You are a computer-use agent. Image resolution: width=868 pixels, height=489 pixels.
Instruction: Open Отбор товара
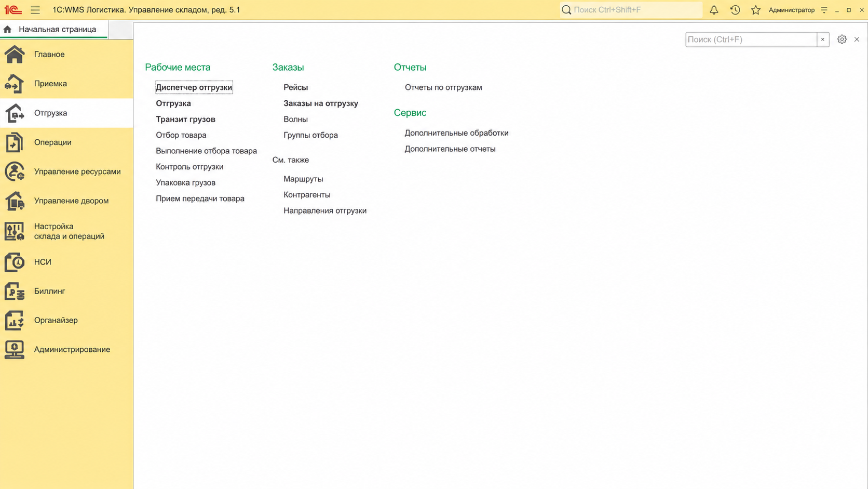pos(181,135)
